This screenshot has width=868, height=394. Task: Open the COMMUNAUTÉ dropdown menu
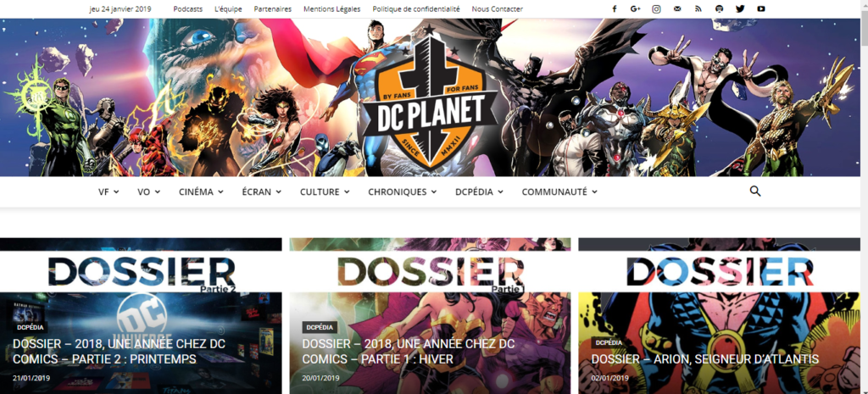(x=559, y=192)
